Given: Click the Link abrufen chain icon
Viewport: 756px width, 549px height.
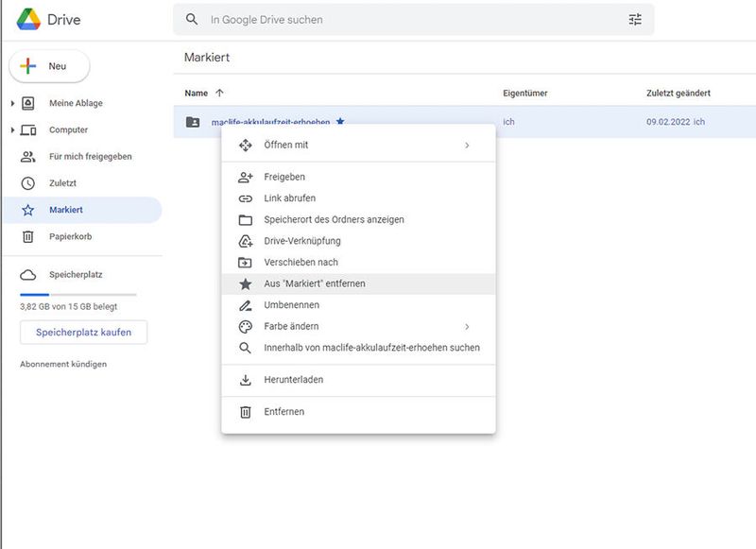Looking at the screenshot, I should tap(246, 198).
